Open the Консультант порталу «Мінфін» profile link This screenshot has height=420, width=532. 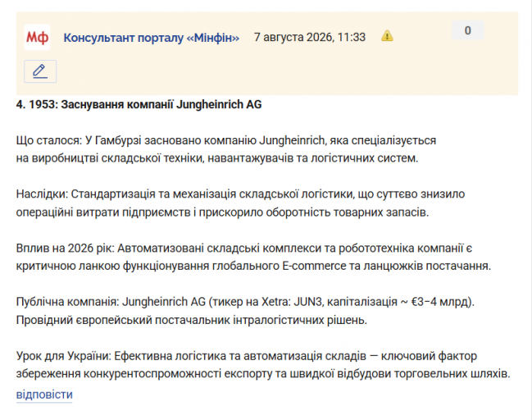point(152,38)
